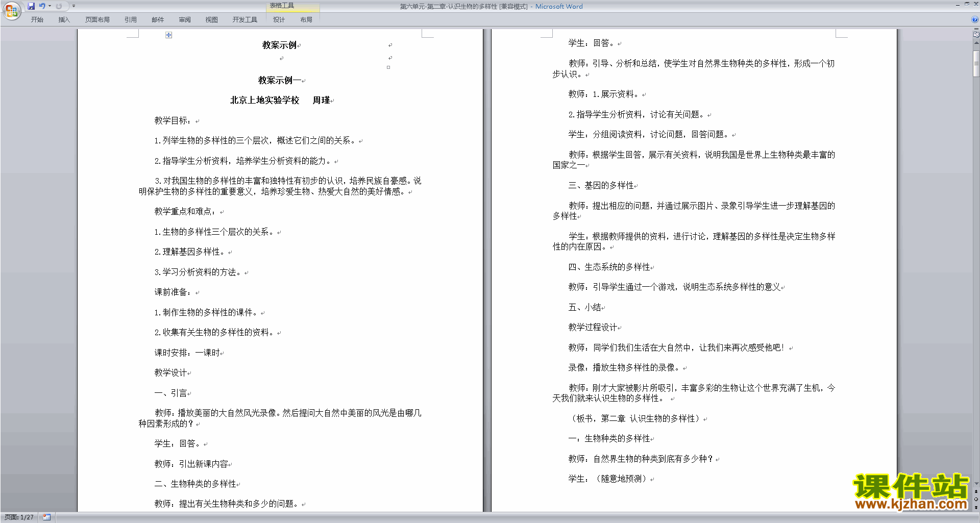
Task: Click the line 教学设计
Action: (x=170, y=372)
